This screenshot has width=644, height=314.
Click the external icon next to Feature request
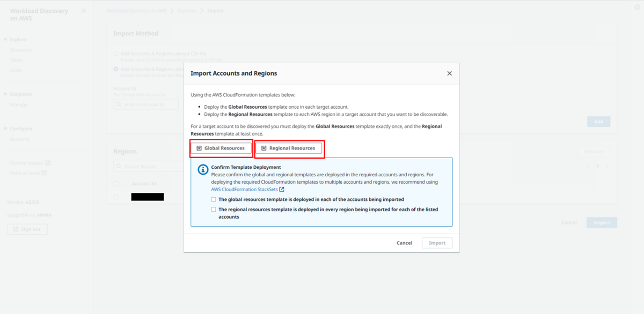point(48,163)
